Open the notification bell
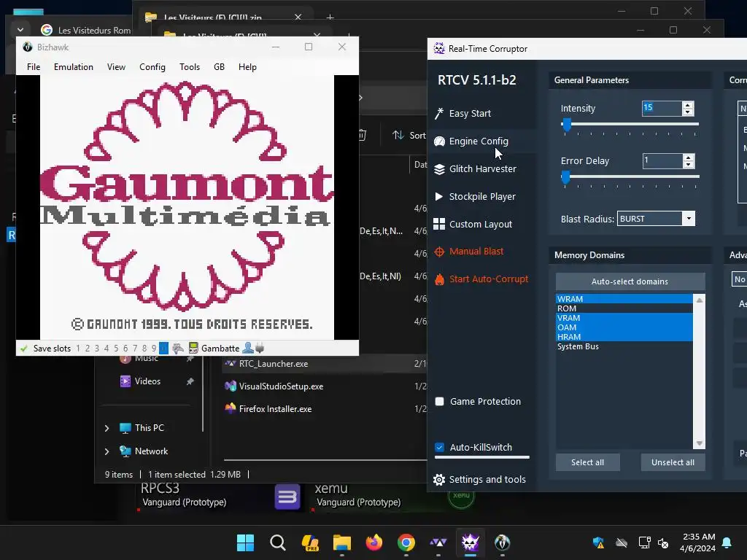 pos(727,542)
